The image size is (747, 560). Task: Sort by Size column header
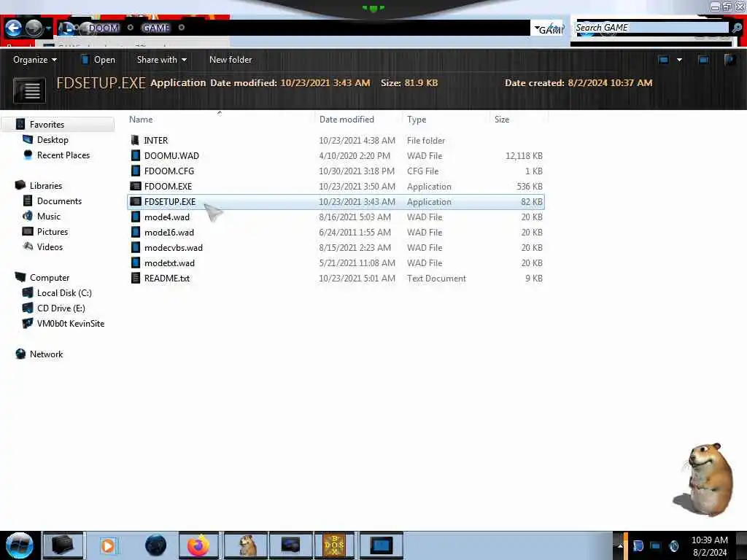click(502, 120)
